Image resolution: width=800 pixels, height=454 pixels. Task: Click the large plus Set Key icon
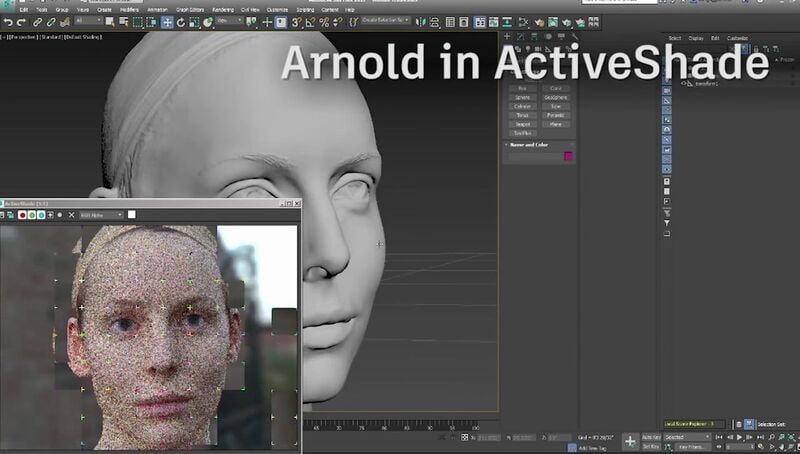(x=630, y=441)
